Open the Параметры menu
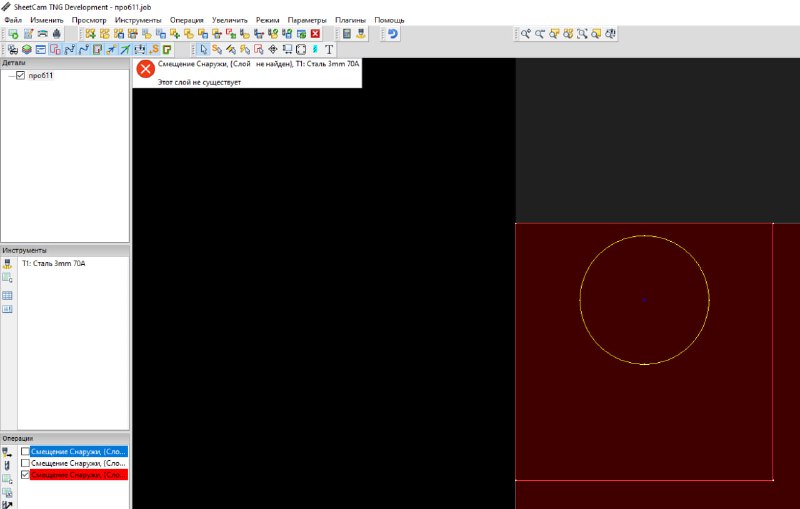This screenshot has height=509, width=800. (x=306, y=20)
